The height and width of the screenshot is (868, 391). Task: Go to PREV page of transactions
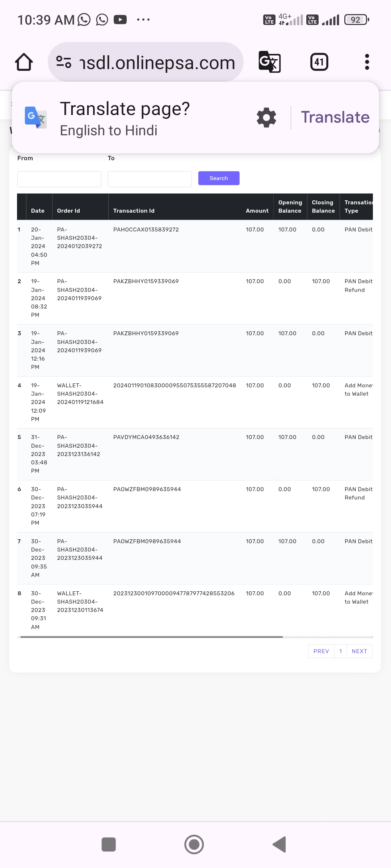click(x=321, y=651)
